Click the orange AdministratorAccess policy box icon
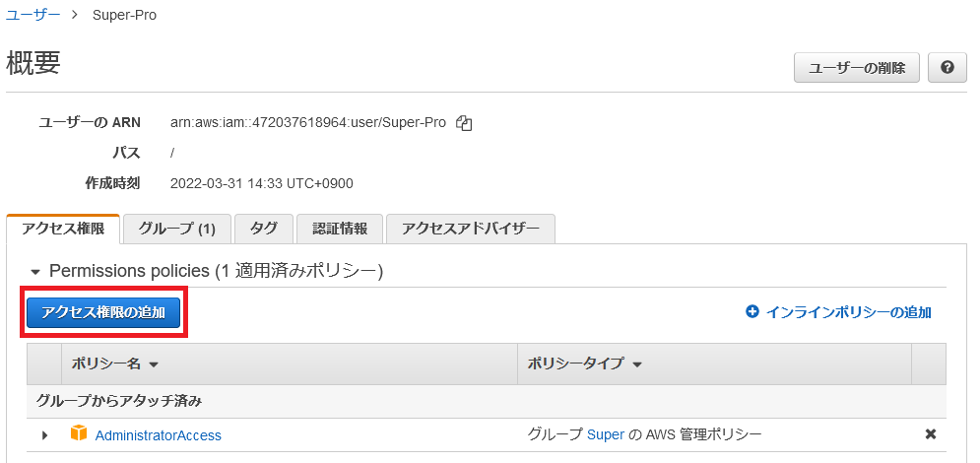 [79, 434]
